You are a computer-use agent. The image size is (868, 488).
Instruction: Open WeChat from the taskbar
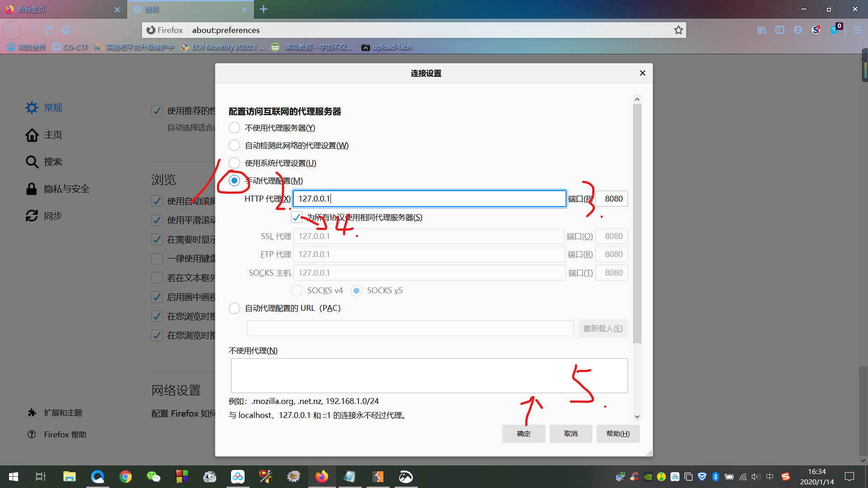tap(153, 477)
